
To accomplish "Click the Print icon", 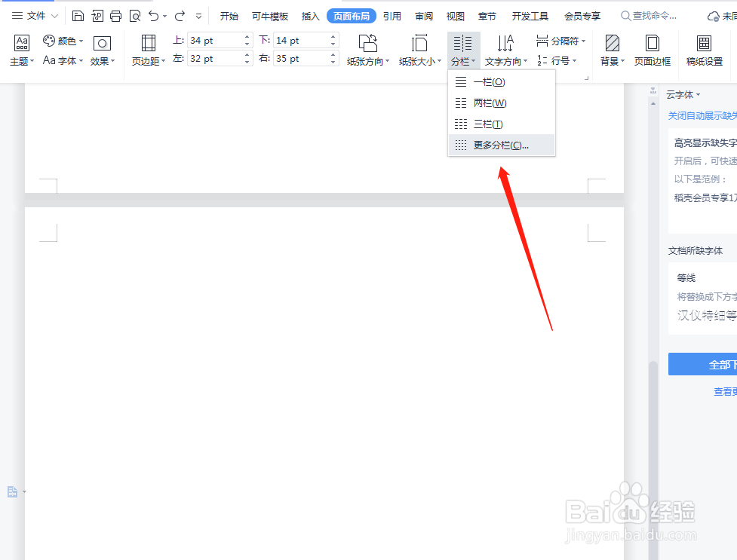I will click(x=115, y=16).
